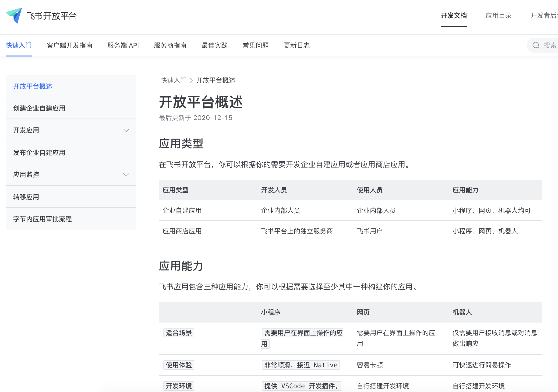Click the 可快速进行简易操作 table cell
The height and width of the screenshot is (392, 558).
(x=482, y=365)
